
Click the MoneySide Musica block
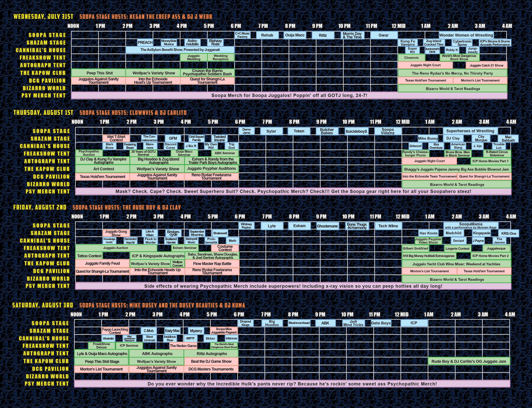169,43
